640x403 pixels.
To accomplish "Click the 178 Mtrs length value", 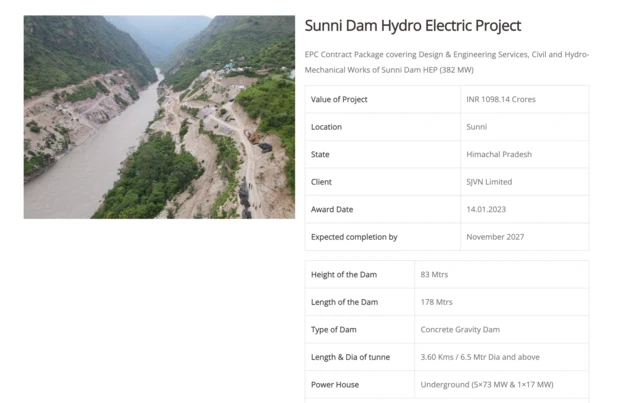I will (437, 302).
